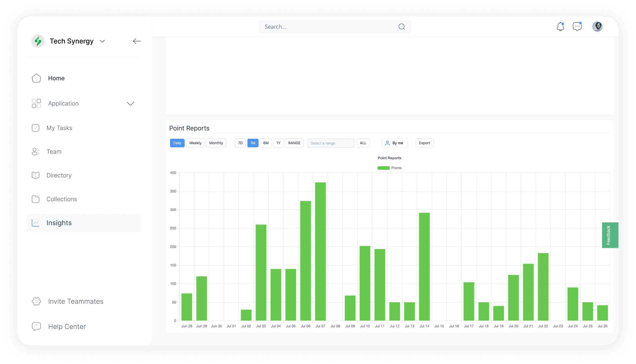Select the 7D time period
636x364 pixels.
tap(240, 143)
